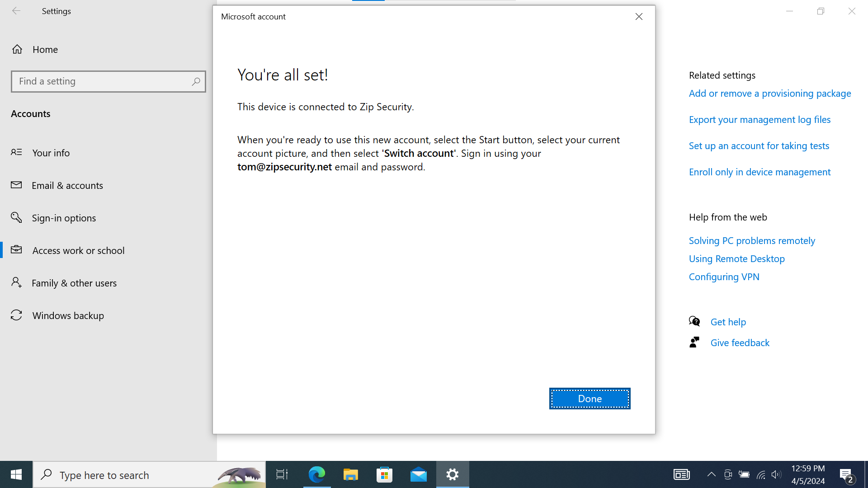The height and width of the screenshot is (488, 868).
Task: Select Your info sidebar item
Action: (51, 153)
